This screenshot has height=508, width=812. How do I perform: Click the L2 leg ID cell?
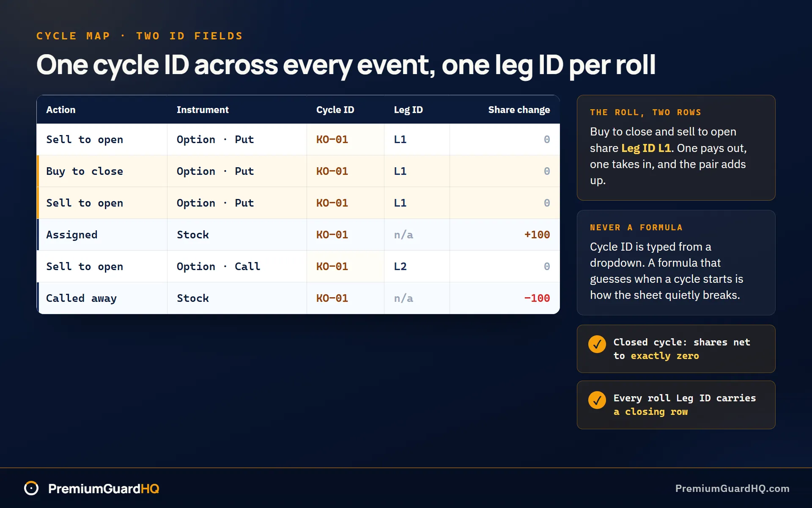417,266
